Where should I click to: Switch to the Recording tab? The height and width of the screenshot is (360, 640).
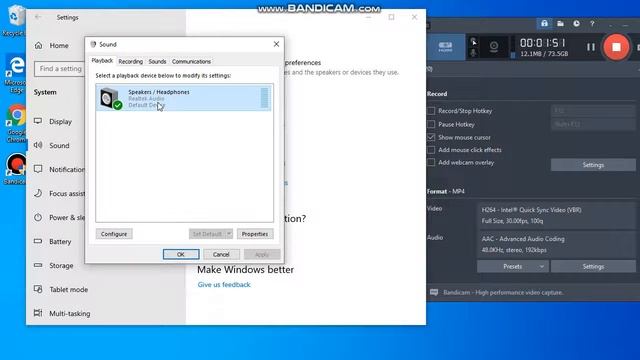(131, 61)
